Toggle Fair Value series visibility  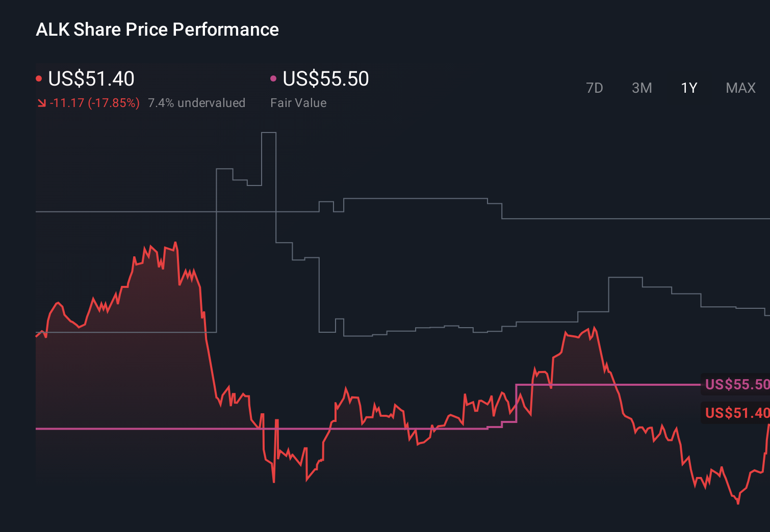[325, 79]
